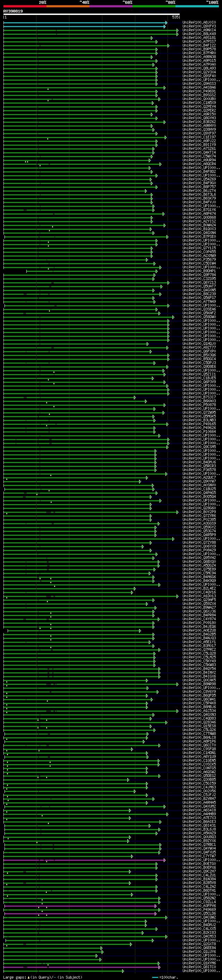Select label UniRef100_Q38HV9
Screen dimensions: 222x980
coord(199,129)
